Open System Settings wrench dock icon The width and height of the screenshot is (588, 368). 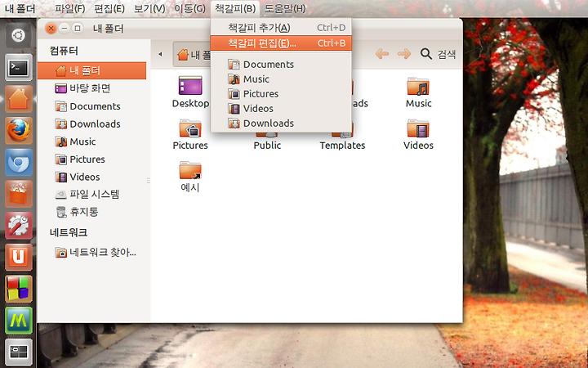point(18,226)
